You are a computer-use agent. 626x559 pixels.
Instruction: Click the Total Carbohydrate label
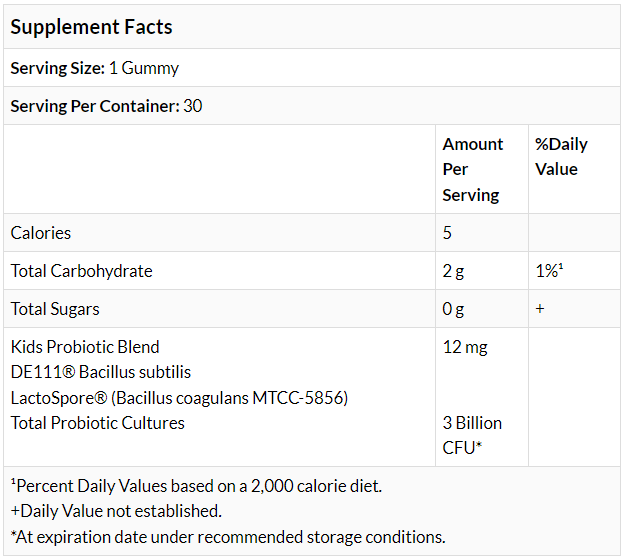(x=81, y=271)
